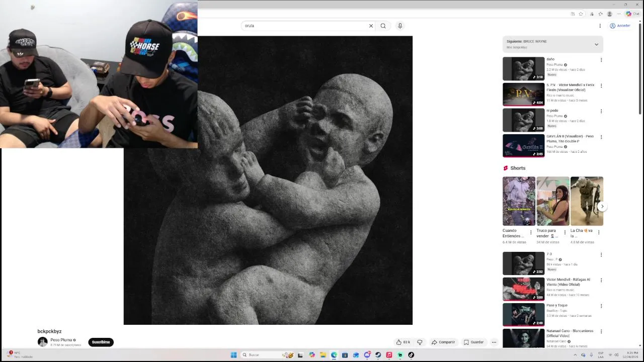
Task: Open Apple Music from the taskbar
Action: coord(389,355)
